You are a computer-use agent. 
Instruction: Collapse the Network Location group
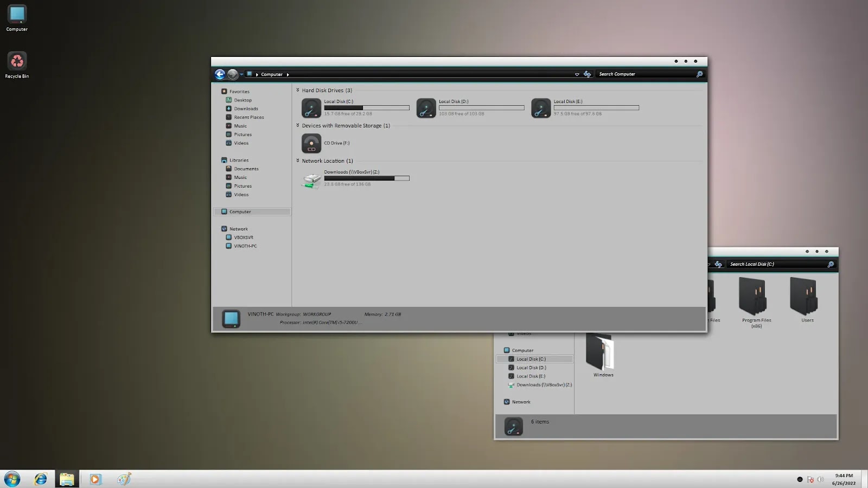(x=298, y=160)
